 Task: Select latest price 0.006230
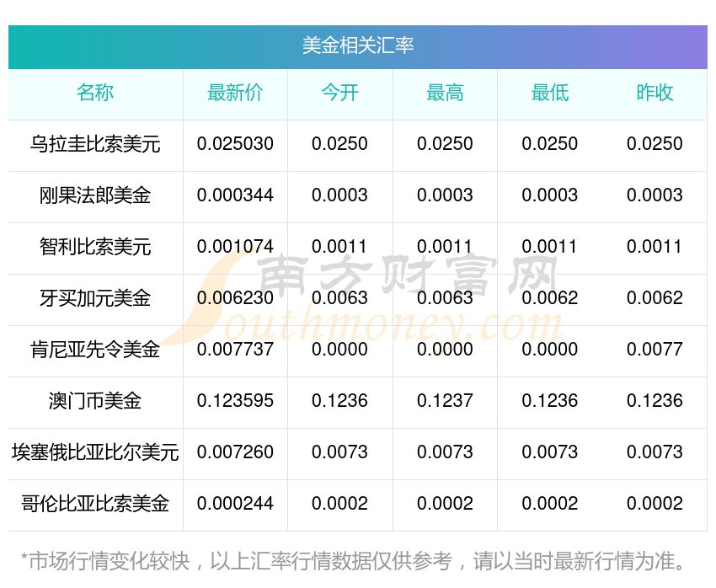click(235, 298)
